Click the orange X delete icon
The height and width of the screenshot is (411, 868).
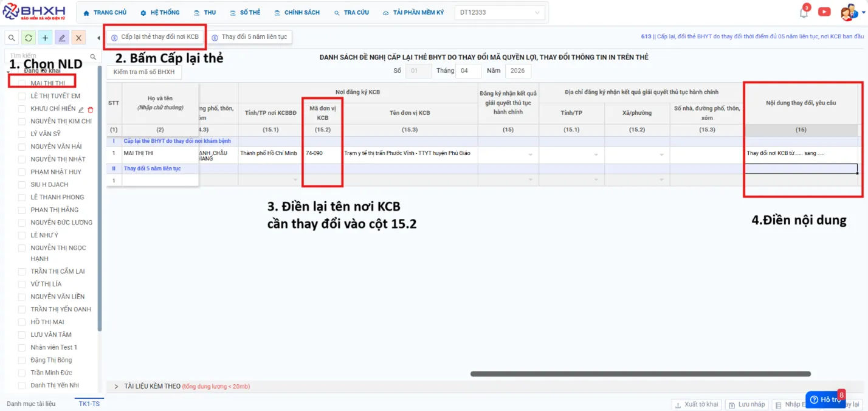78,38
